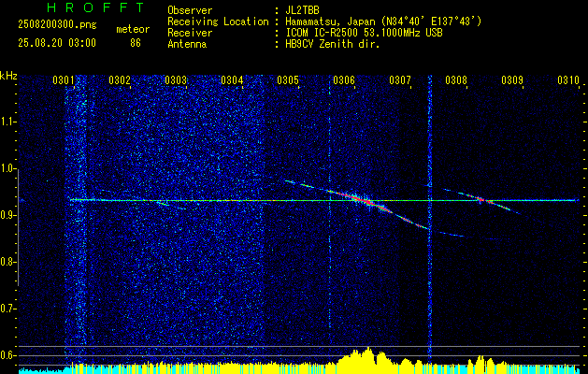Click the 0302 time marker

coord(120,79)
